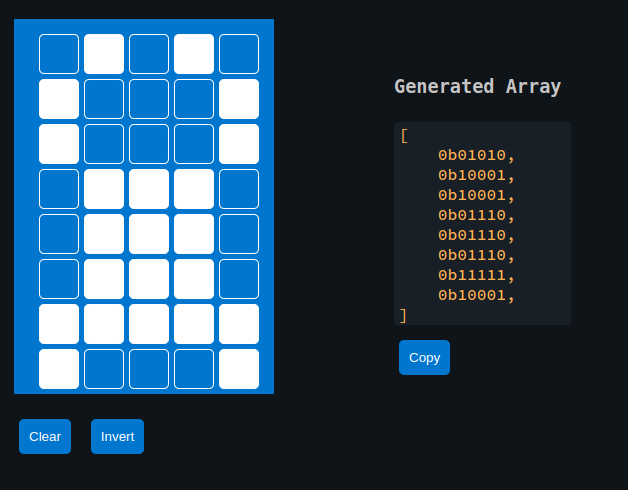Click the first array value 0b01010

click(x=476, y=155)
